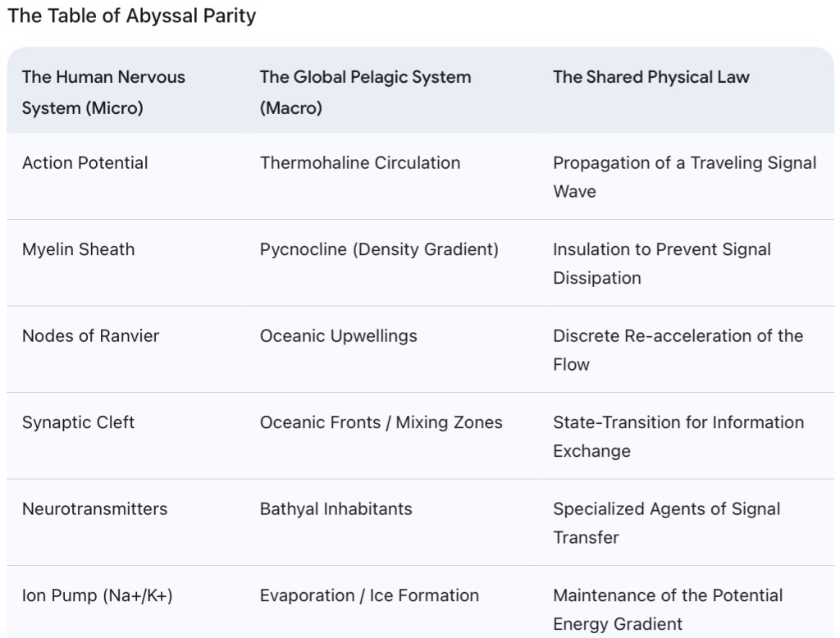Click the "Ion Pump (Na+/K+)" cell
This screenshot has width=840, height=638.
point(98,595)
